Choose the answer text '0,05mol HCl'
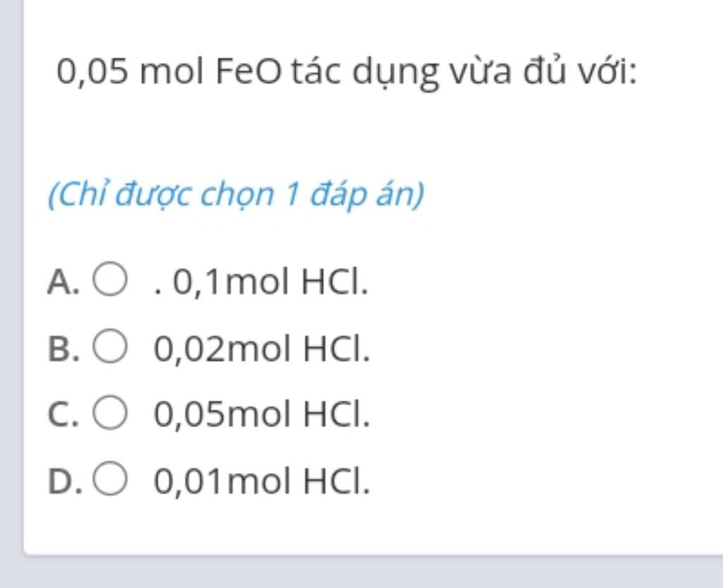723x588 pixels. tap(261, 414)
